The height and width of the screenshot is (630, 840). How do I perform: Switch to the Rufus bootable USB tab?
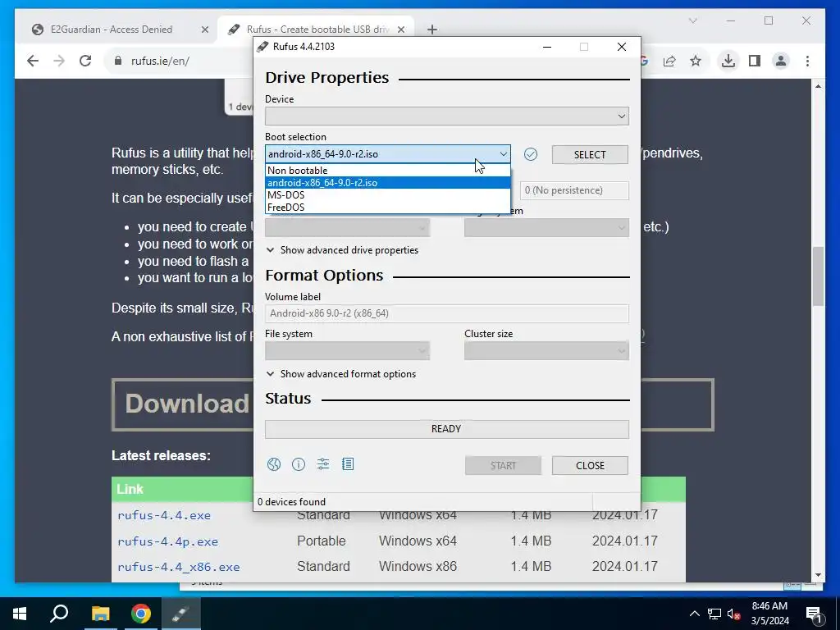[x=317, y=30]
